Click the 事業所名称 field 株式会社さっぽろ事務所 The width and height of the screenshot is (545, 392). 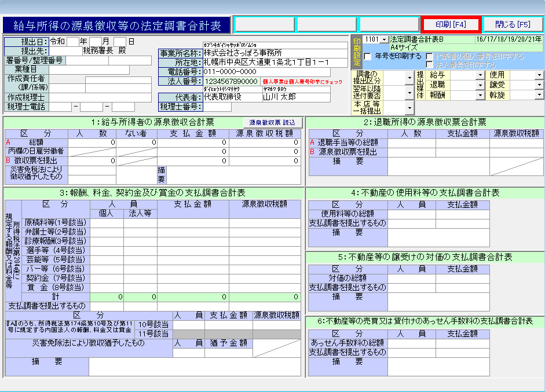coord(275,53)
